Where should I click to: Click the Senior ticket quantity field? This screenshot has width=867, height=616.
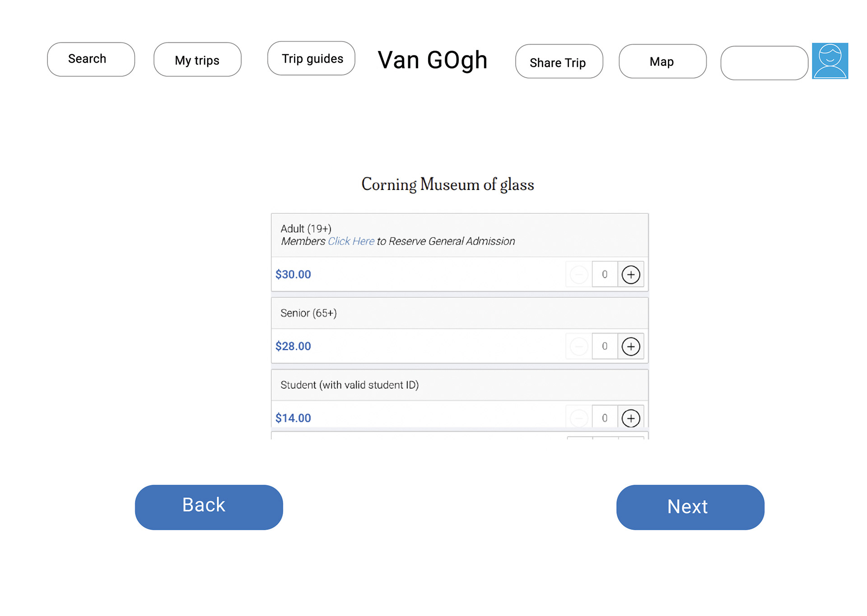(605, 347)
